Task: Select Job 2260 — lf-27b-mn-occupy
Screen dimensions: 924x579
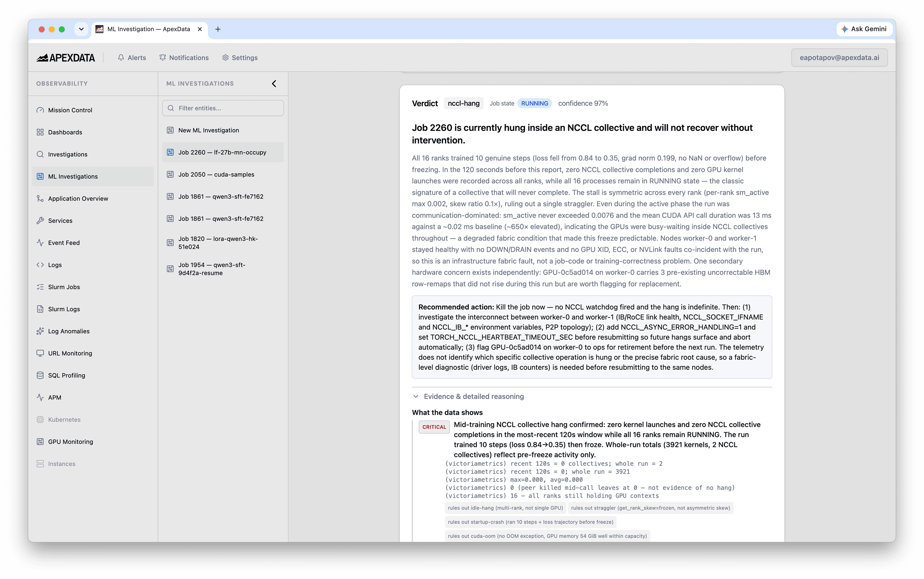Action: (223, 152)
